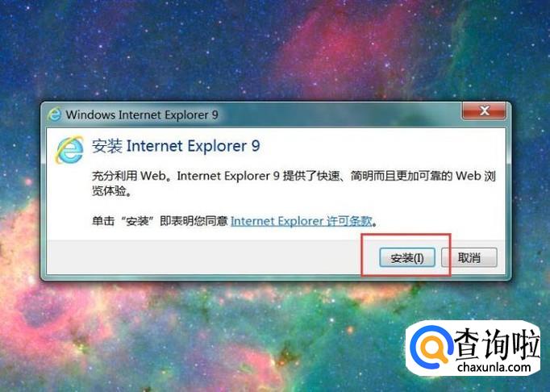Click the 安装 Internet Explorer 9 heading
Screen dimensions: 550x392
(176, 146)
